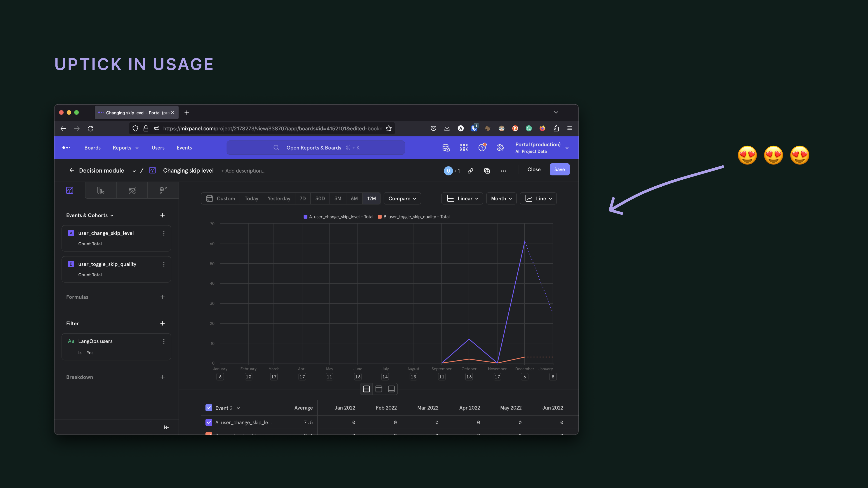This screenshot has width=868, height=488.
Task: Select the Flows report type icon
Action: coord(132,190)
